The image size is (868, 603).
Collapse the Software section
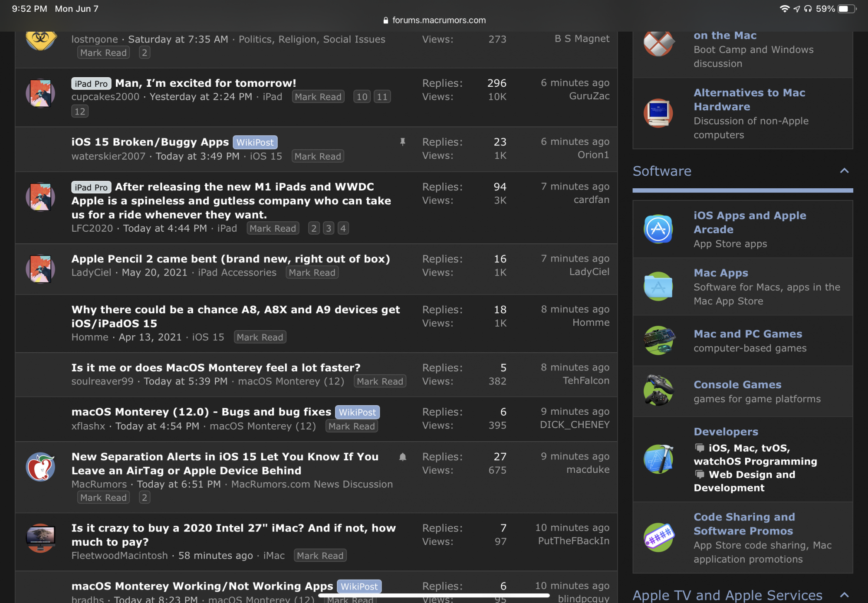pos(844,171)
